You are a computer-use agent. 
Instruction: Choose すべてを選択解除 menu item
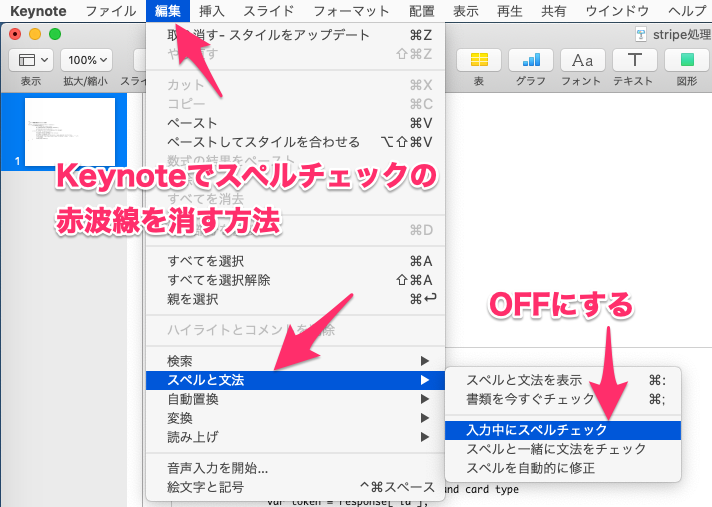pyautogui.click(x=295, y=280)
